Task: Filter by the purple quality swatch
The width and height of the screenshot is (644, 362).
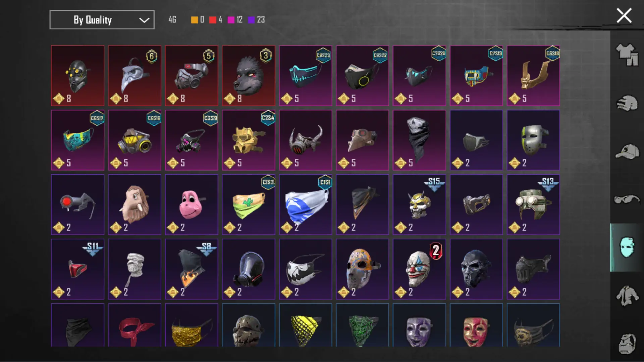Action: click(x=252, y=20)
